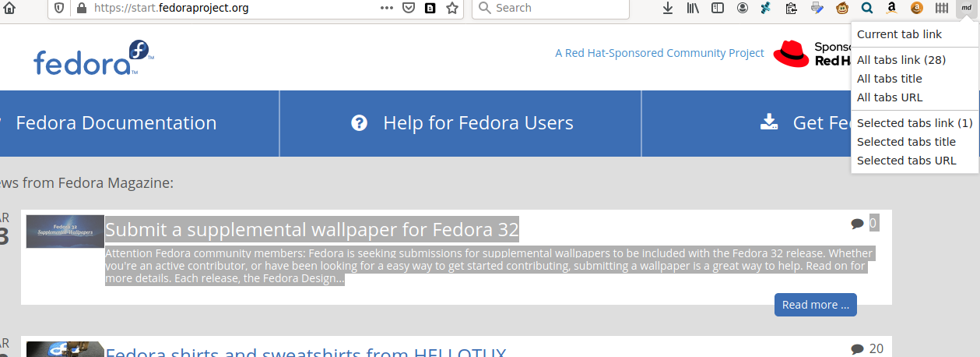
Task: Save page to Pocket icon
Action: [409, 8]
